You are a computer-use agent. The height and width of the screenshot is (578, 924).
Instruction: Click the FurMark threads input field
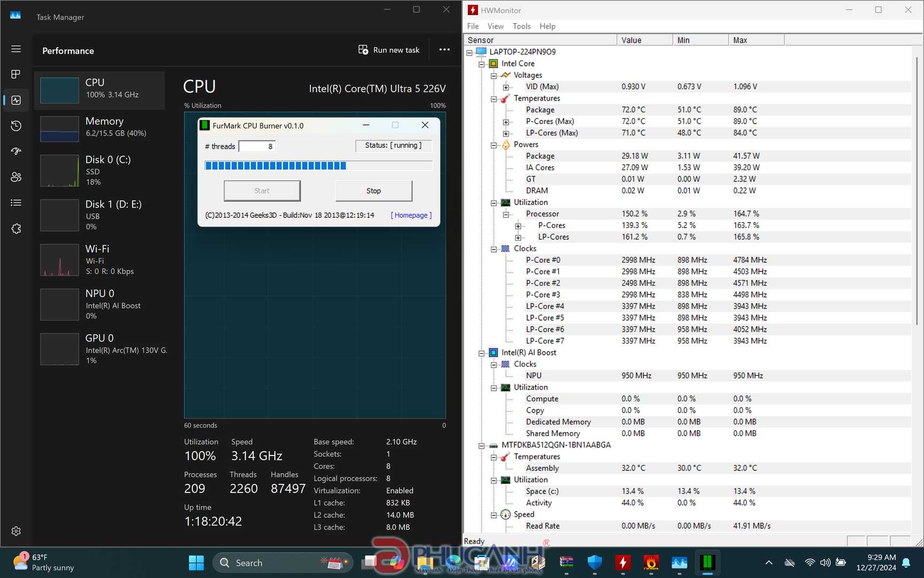pyautogui.click(x=257, y=146)
